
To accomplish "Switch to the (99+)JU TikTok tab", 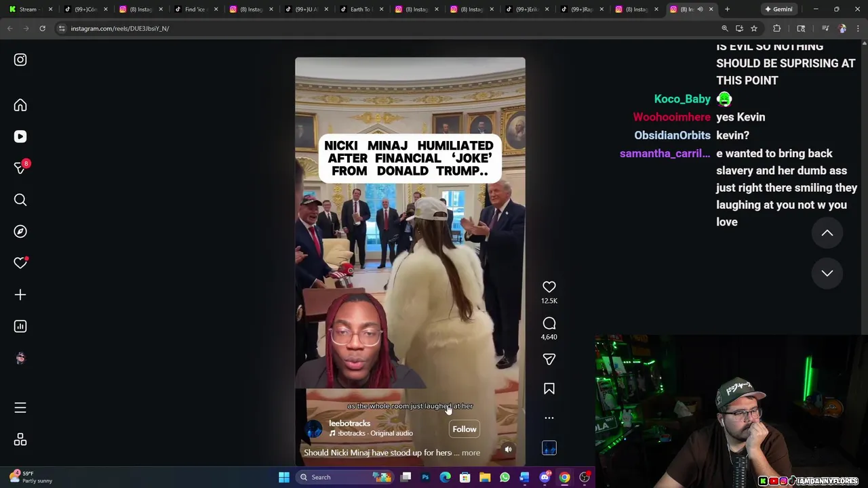I will coord(305,9).
